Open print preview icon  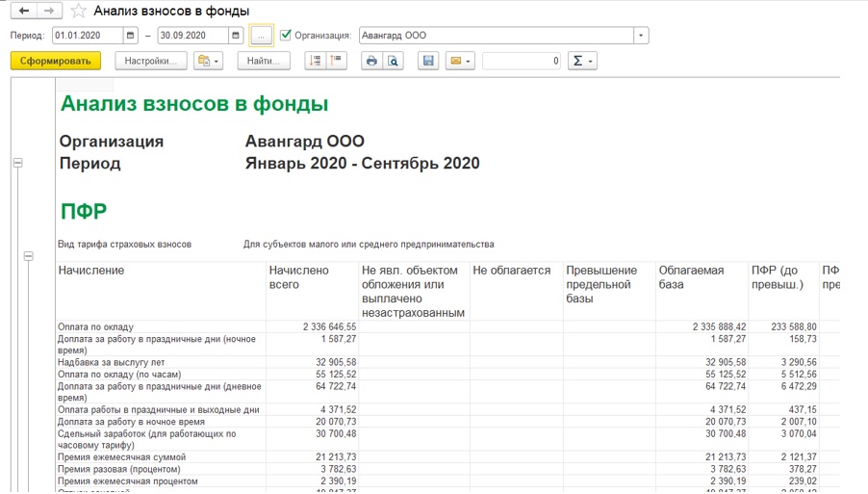coord(393,61)
